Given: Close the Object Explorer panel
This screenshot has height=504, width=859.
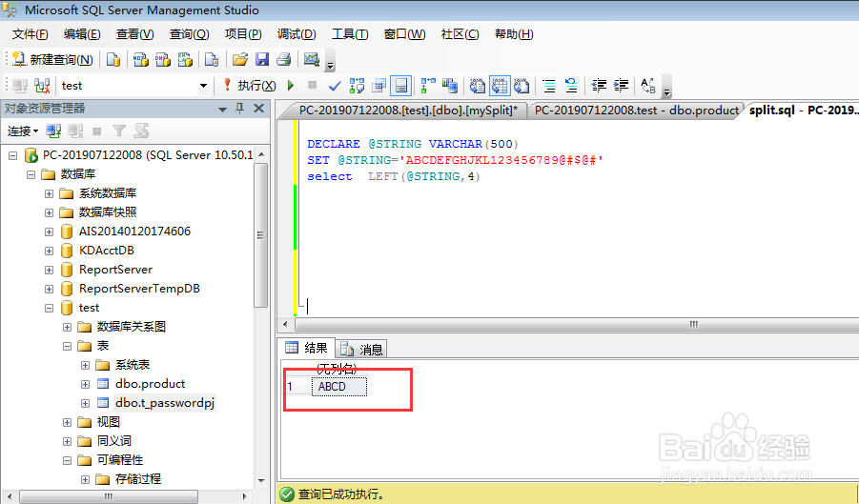Looking at the screenshot, I should tap(259, 109).
